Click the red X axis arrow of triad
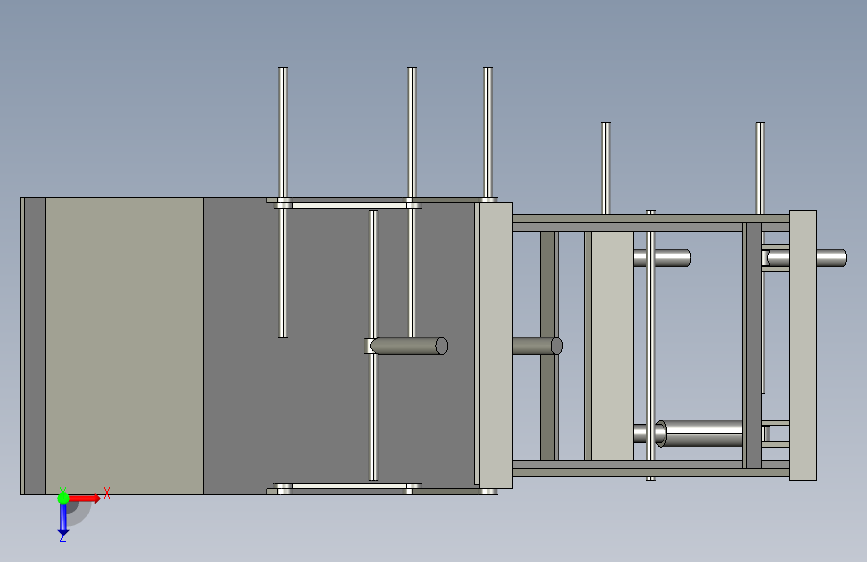 (84, 498)
